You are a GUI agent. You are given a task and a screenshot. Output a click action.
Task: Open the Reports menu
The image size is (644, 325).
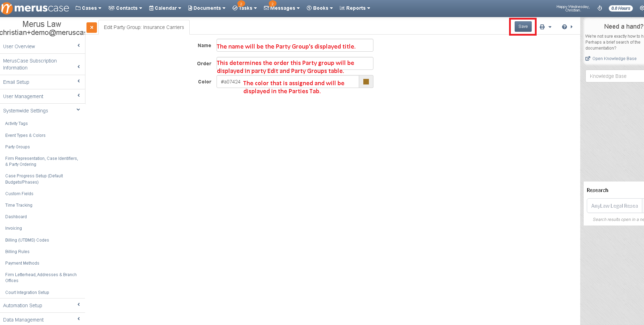pos(355,8)
